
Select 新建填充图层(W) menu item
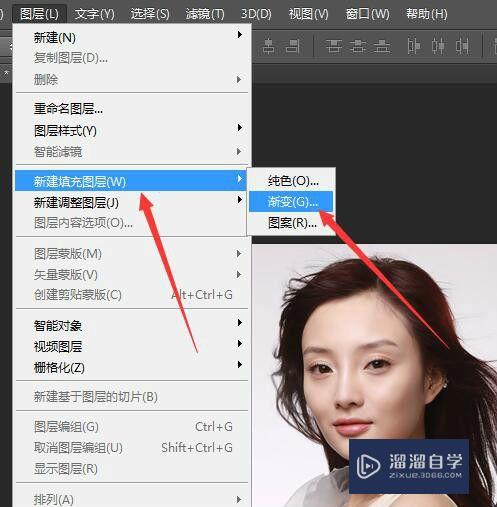tap(131, 180)
